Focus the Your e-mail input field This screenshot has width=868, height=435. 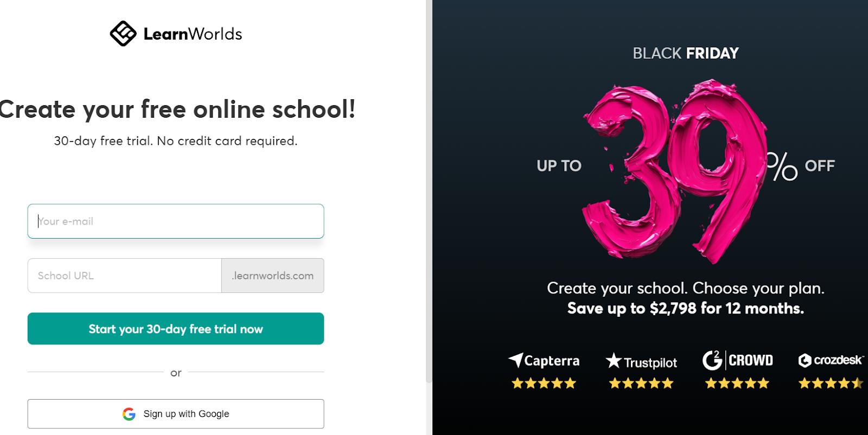pyautogui.click(x=176, y=221)
